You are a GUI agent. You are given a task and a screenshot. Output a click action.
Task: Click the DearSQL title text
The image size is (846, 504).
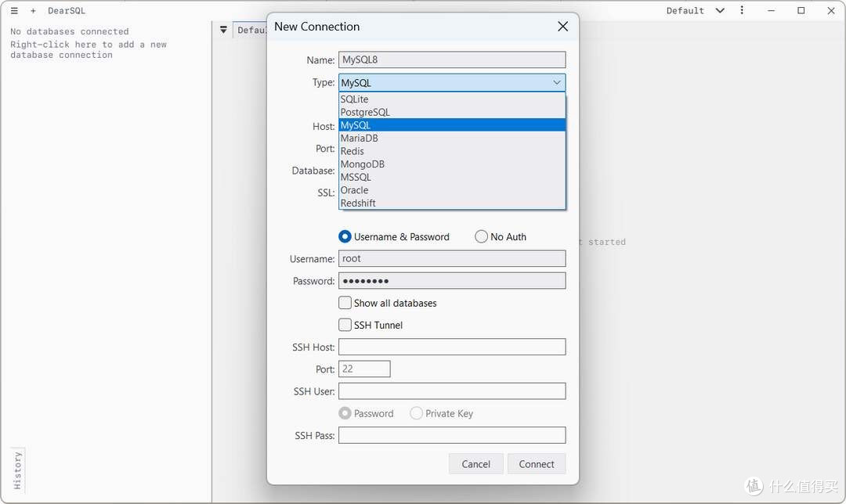tap(67, 11)
